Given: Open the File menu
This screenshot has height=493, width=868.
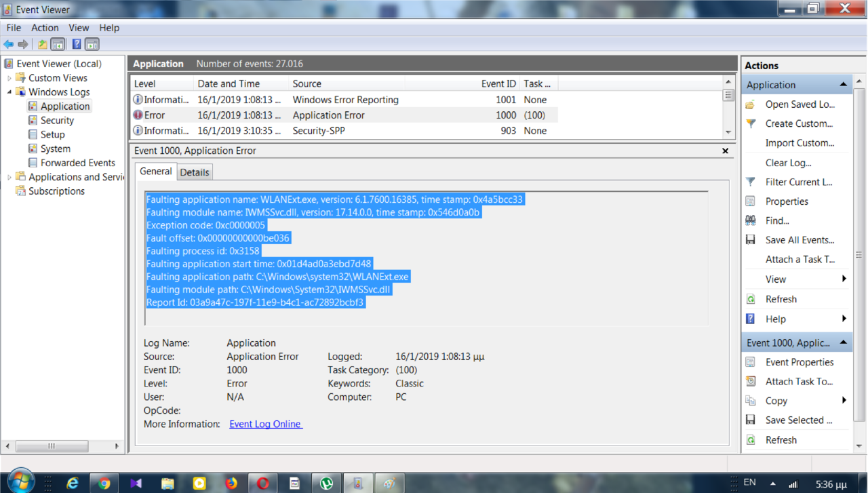Looking at the screenshot, I should 14,28.
